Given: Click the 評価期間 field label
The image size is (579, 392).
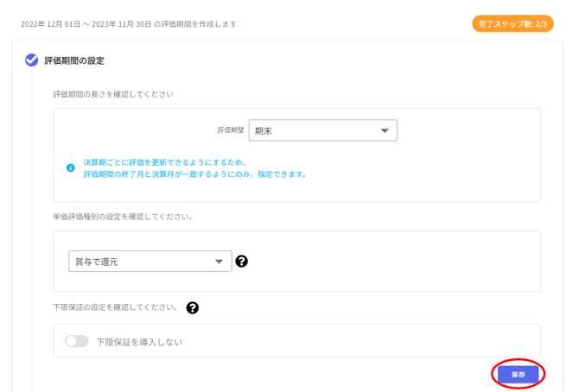Looking at the screenshot, I should tap(231, 130).
